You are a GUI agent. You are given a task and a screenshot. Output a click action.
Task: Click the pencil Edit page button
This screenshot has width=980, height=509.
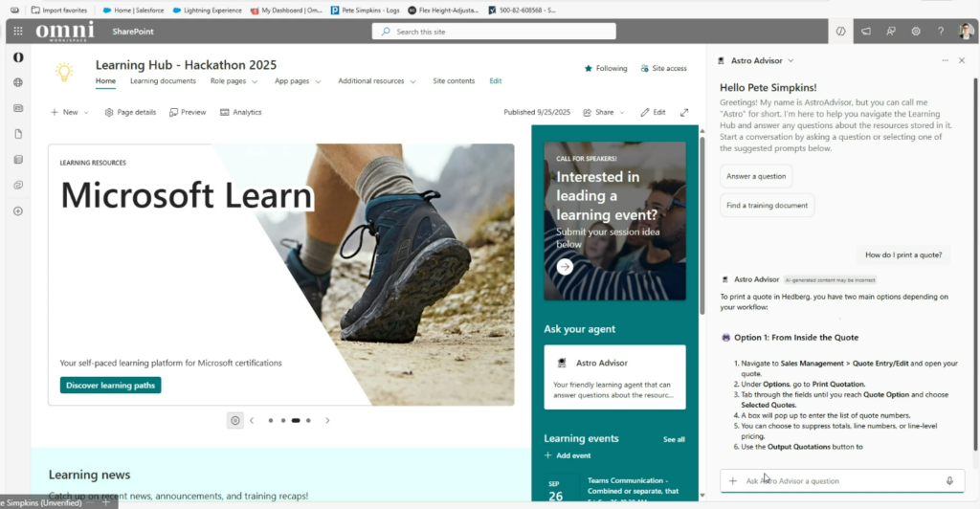coord(653,112)
